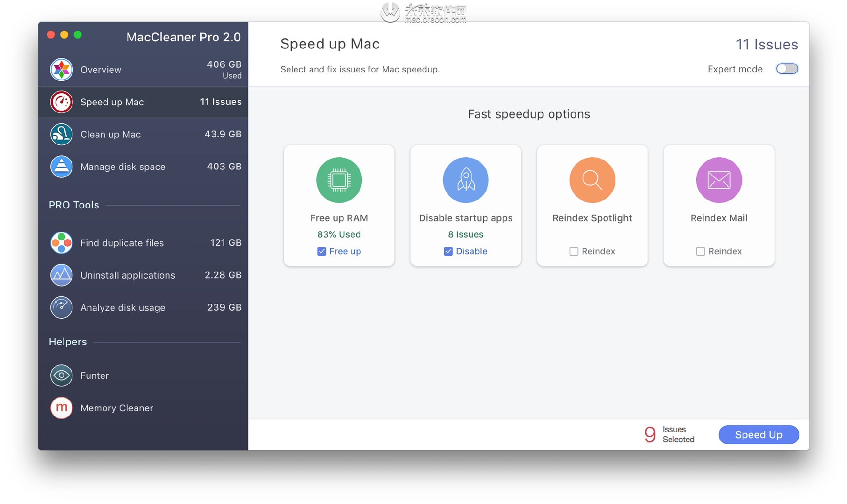Click the Memory Cleaner m icon
This screenshot has width=847, height=504.
coord(61,408)
